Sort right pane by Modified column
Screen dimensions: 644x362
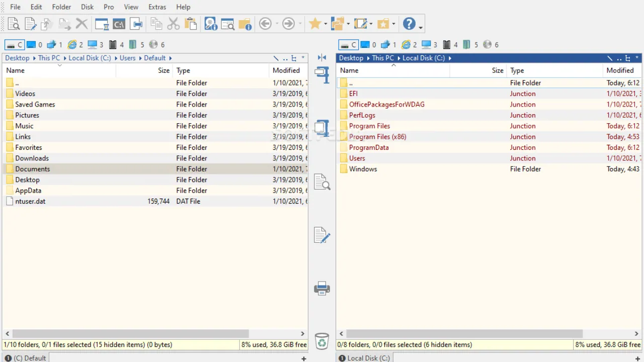[x=622, y=70]
